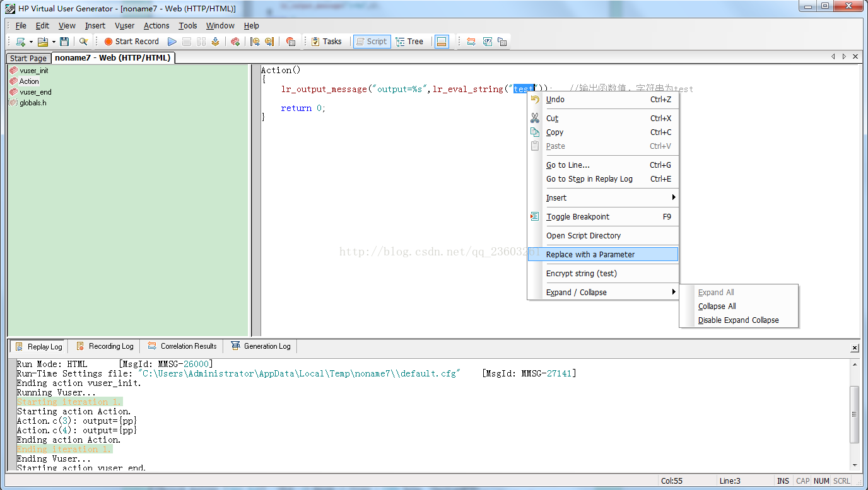Choose Replace with a Parameter
Screen dimensions: 868x490
pyautogui.click(x=602, y=255)
